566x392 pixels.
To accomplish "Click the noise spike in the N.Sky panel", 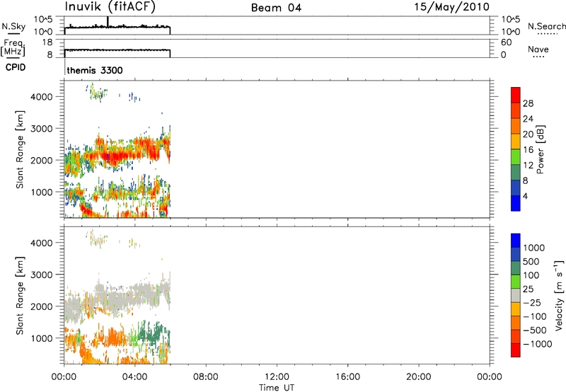I will [108, 22].
